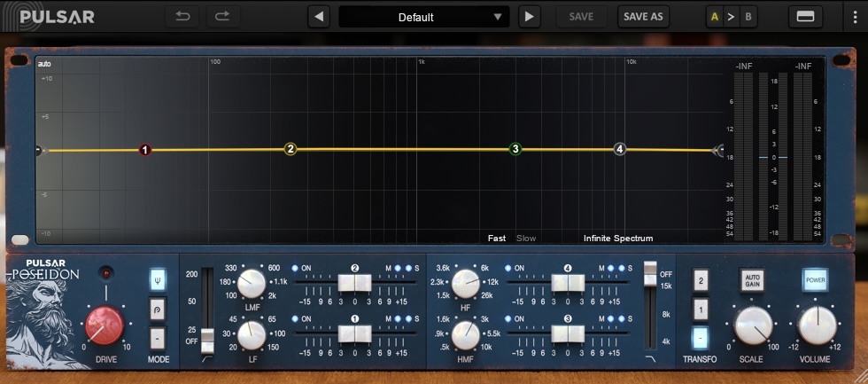Open the Default preset dropdown

click(424, 17)
